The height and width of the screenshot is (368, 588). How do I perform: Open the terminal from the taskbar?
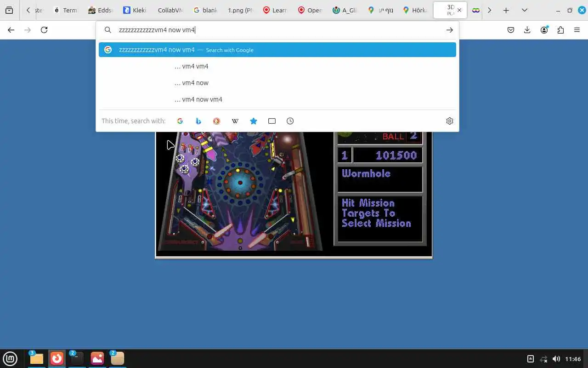pyautogui.click(x=77, y=358)
